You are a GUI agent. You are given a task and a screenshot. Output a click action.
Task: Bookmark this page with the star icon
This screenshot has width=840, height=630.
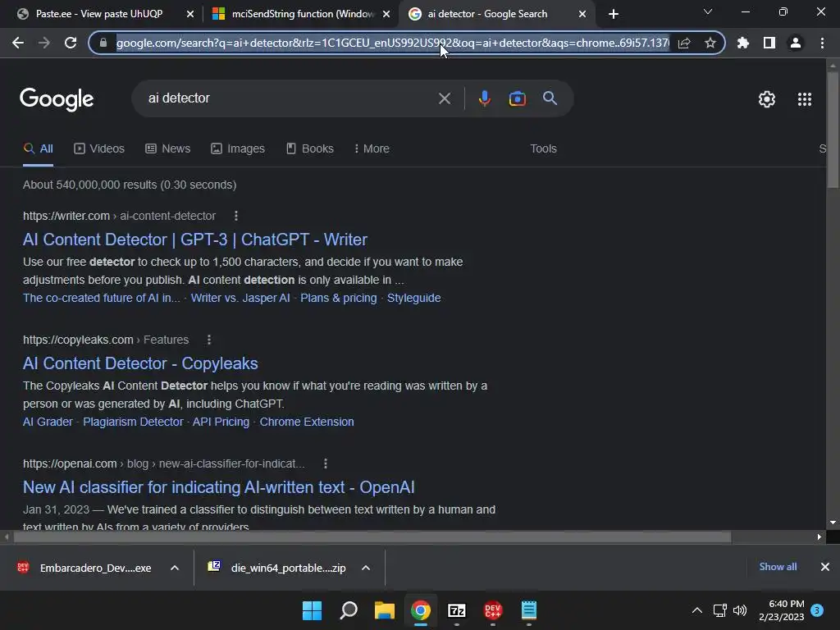(x=710, y=43)
